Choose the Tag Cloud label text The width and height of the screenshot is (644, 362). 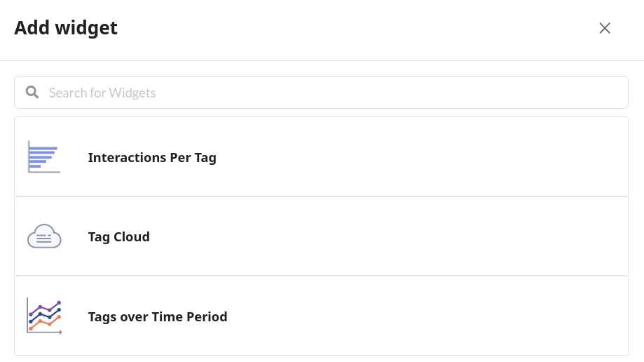coord(118,237)
